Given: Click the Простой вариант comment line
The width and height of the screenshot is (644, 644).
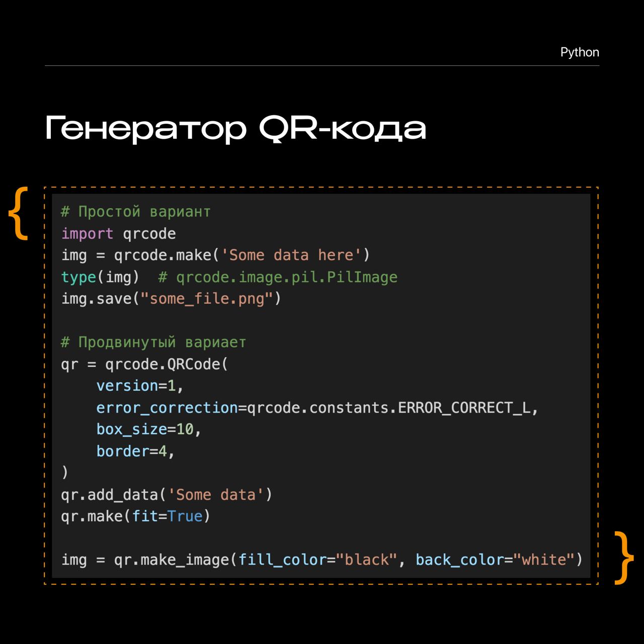Looking at the screenshot, I should click(136, 212).
